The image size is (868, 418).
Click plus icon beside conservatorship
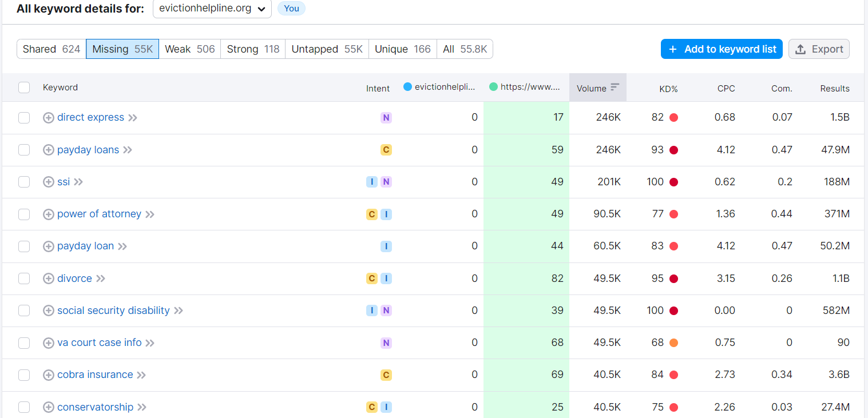49,407
